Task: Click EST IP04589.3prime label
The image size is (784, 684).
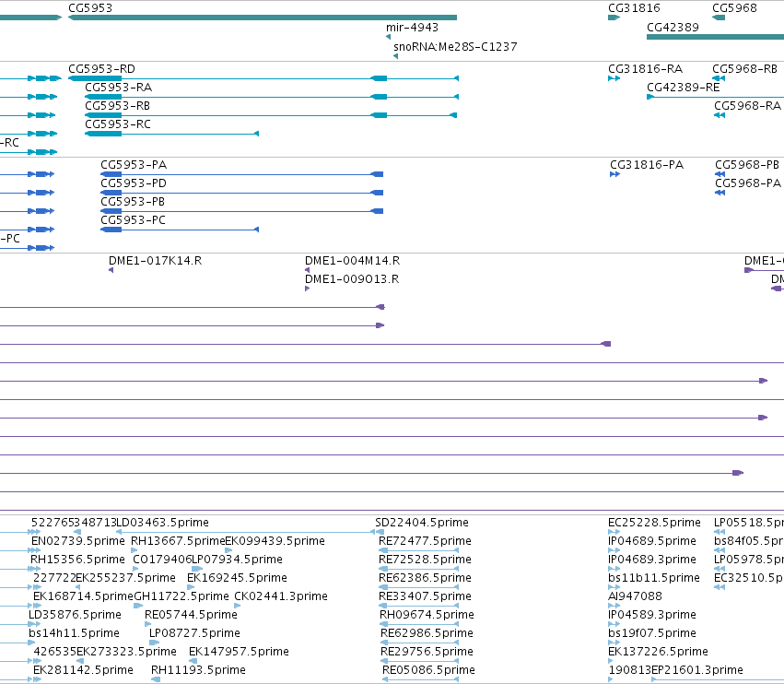Action: coord(652,615)
